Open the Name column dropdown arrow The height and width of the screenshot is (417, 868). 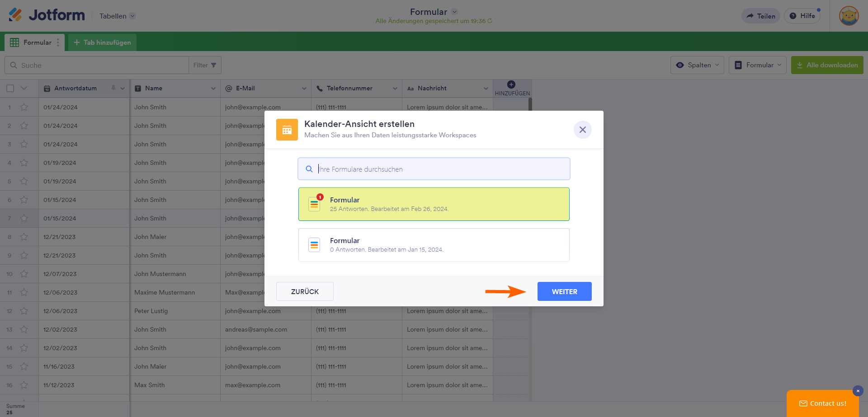[213, 89]
